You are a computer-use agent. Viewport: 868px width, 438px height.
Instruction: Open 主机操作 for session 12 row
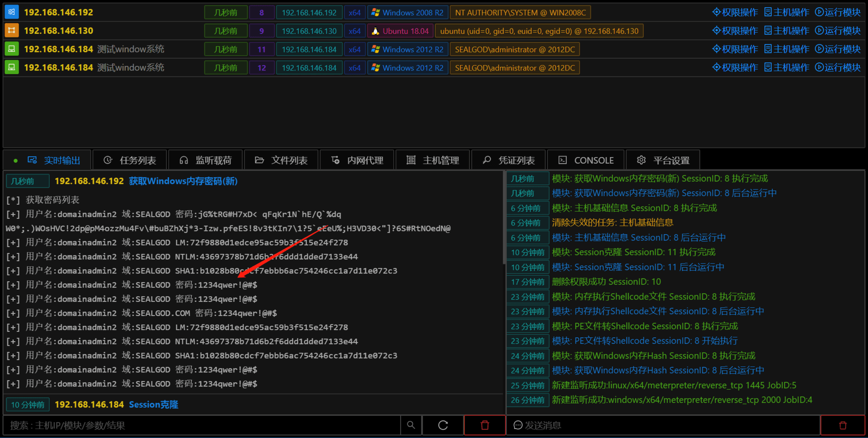(x=787, y=67)
